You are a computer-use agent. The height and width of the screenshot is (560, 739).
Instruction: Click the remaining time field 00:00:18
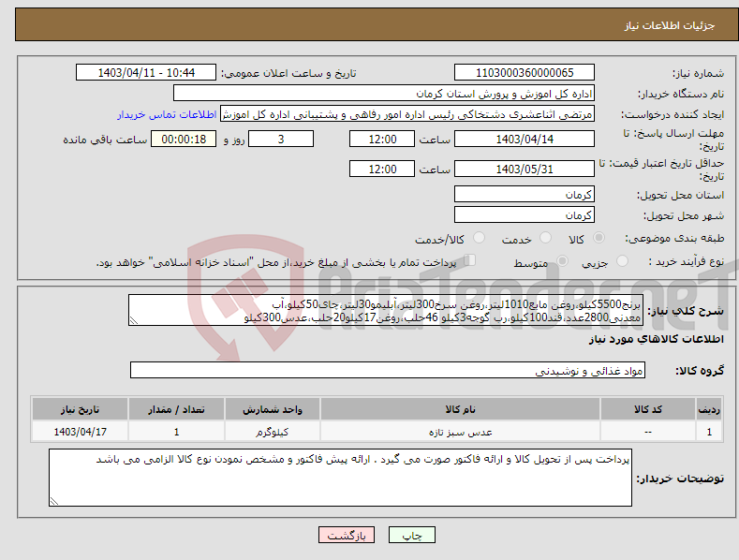click(184, 139)
